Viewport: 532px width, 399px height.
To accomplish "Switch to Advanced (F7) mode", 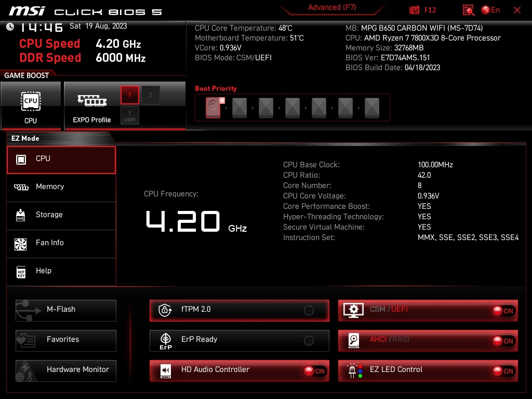I will (332, 7).
